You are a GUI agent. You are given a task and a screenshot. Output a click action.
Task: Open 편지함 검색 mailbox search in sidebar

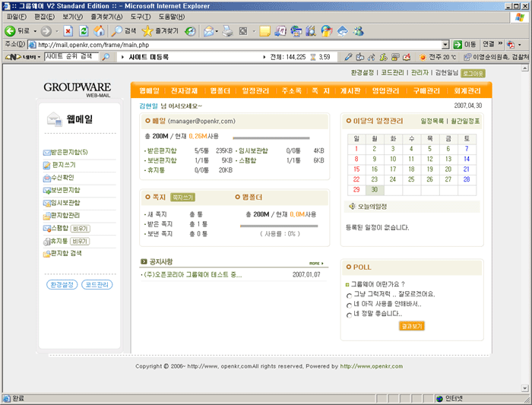pos(65,253)
